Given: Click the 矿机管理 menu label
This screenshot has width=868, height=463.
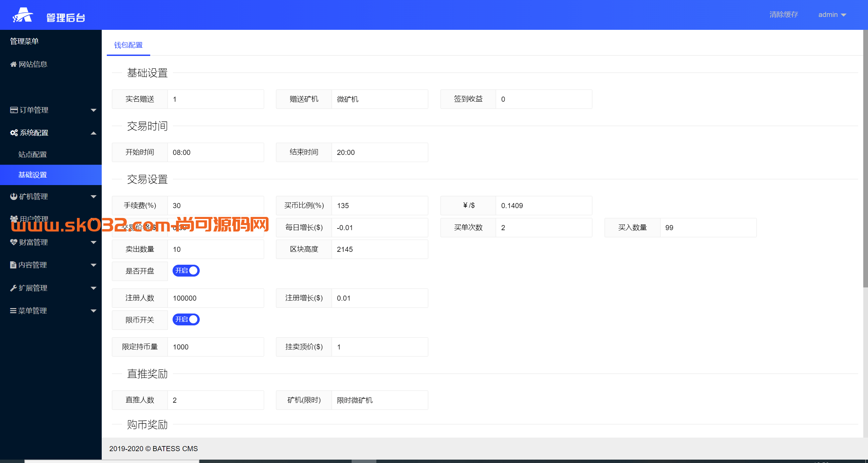Looking at the screenshot, I should tap(33, 197).
